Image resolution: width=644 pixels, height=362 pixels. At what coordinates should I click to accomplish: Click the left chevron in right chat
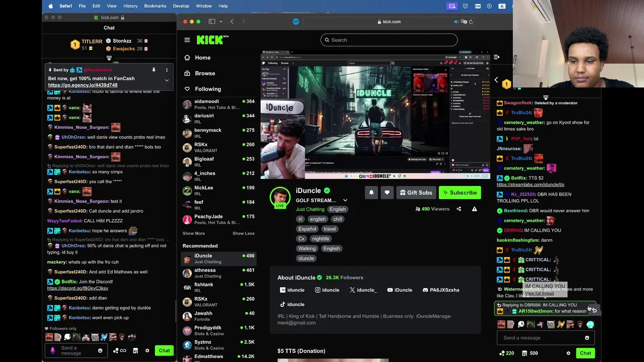pyautogui.click(x=496, y=80)
